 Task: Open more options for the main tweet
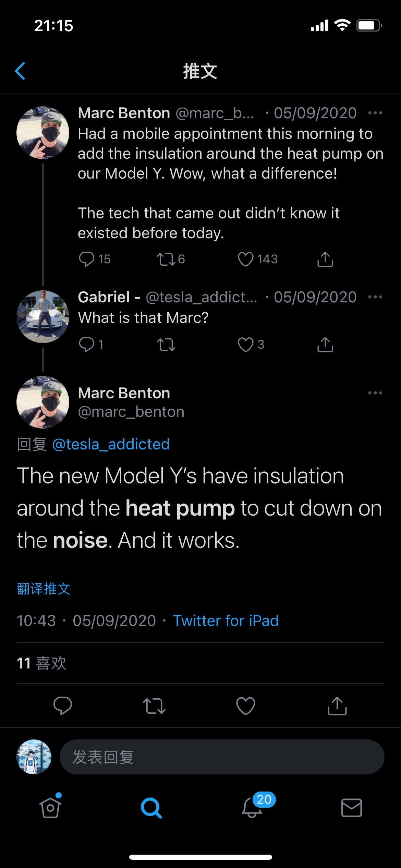pyautogui.click(x=375, y=393)
